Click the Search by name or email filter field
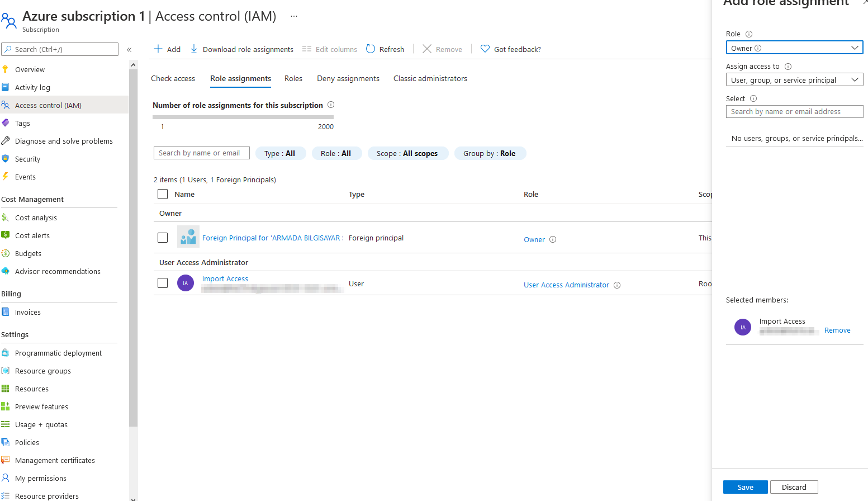This screenshot has height=501, width=868. 202,153
